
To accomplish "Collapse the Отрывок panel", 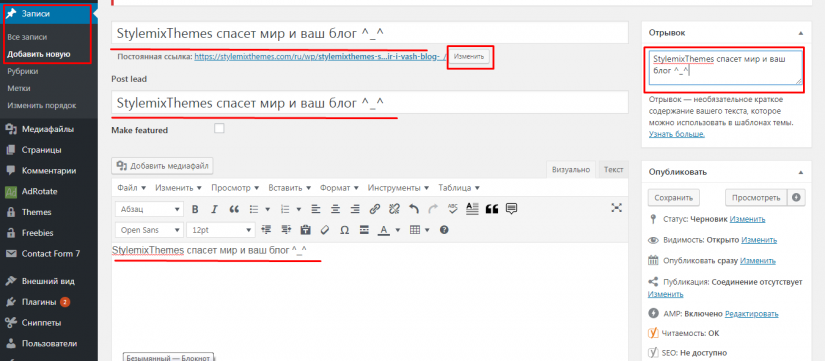I will point(801,33).
